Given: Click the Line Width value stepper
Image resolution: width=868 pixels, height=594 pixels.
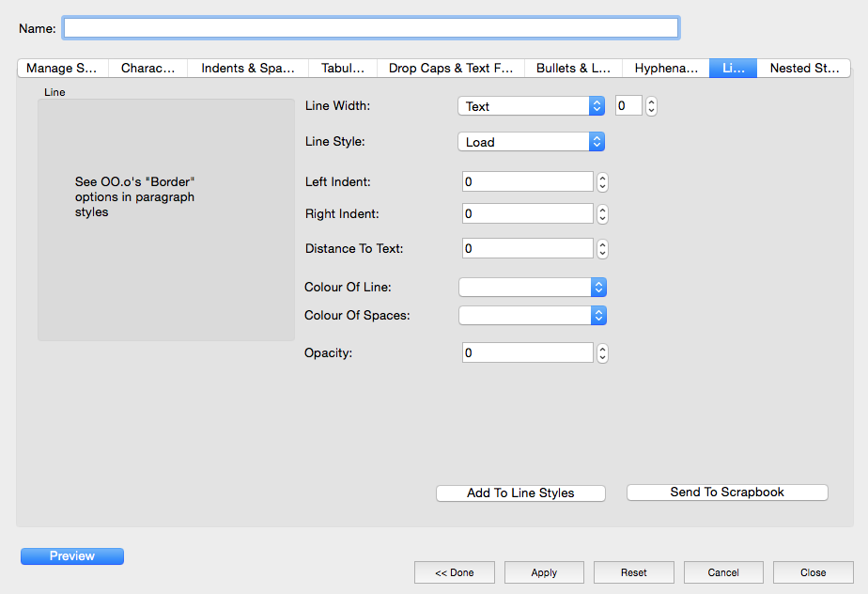Looking at the screenshot, I should point(652,106).
